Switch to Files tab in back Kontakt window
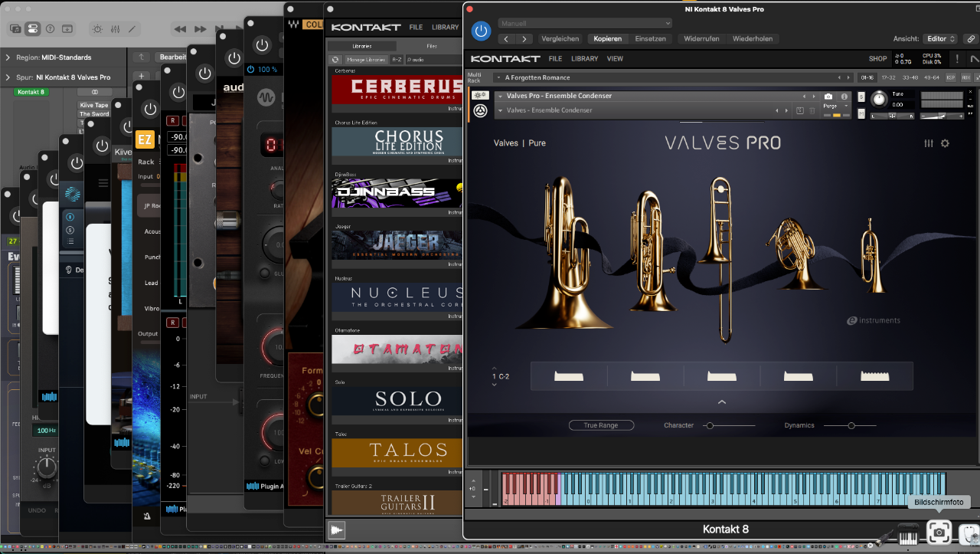The height and width of the screenshot is (554, 980). (432, 46)
